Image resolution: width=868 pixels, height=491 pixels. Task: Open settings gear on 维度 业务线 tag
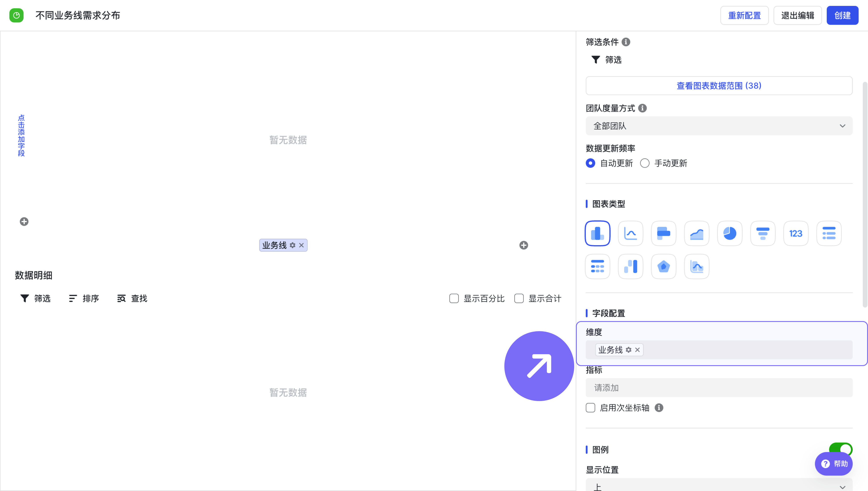coord(629,350)
